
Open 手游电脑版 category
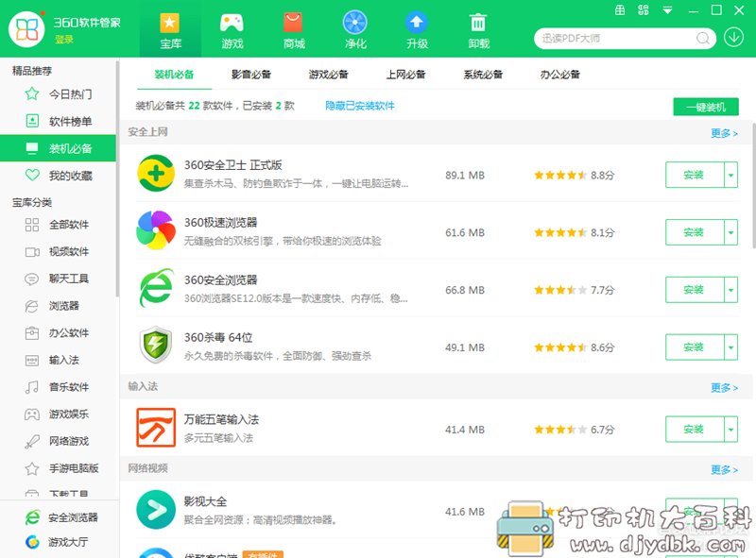[58, 468]
